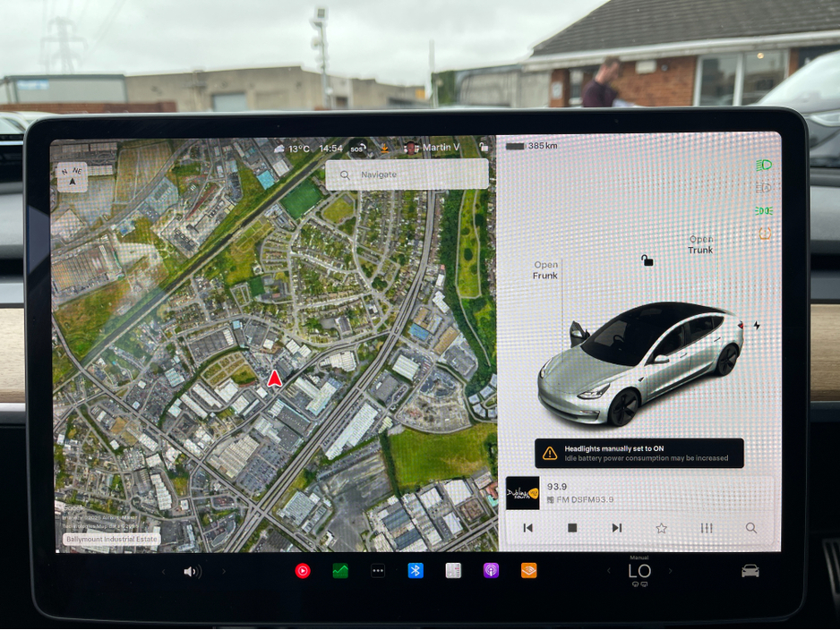This screenshot has width=840, height=630.
Task: Search radio stations with magnifier icon
Action: click(750, 528)
